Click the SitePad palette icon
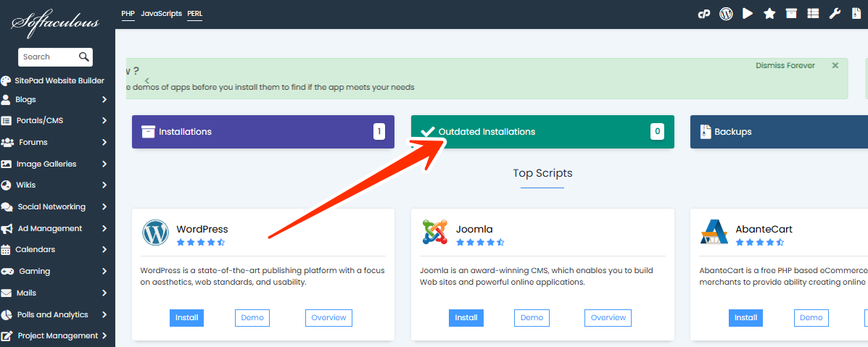Image resolution: width=868 pixels, height=347 pixels. 6,81
